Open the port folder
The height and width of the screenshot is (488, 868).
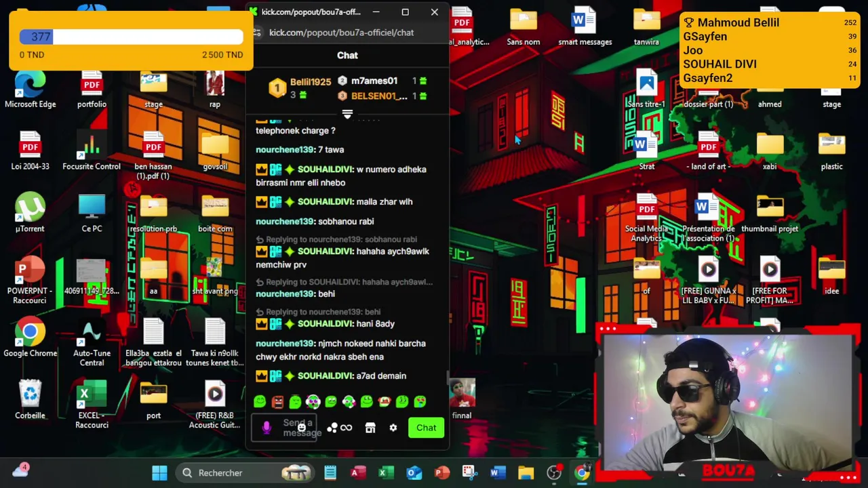(153, 400)
